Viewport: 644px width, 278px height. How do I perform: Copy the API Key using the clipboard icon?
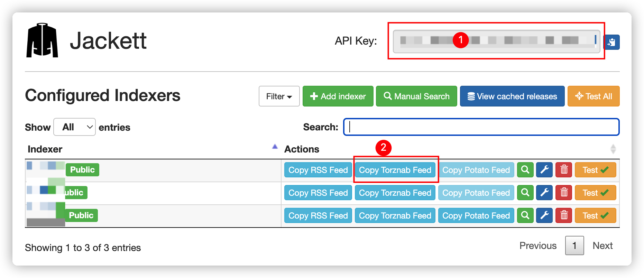click(611, 42)
